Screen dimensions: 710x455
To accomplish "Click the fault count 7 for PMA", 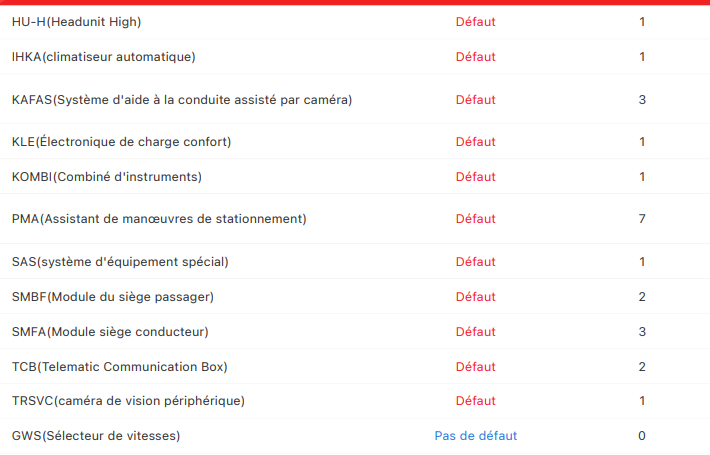I will pyautogui.click(x=642, y=219).
